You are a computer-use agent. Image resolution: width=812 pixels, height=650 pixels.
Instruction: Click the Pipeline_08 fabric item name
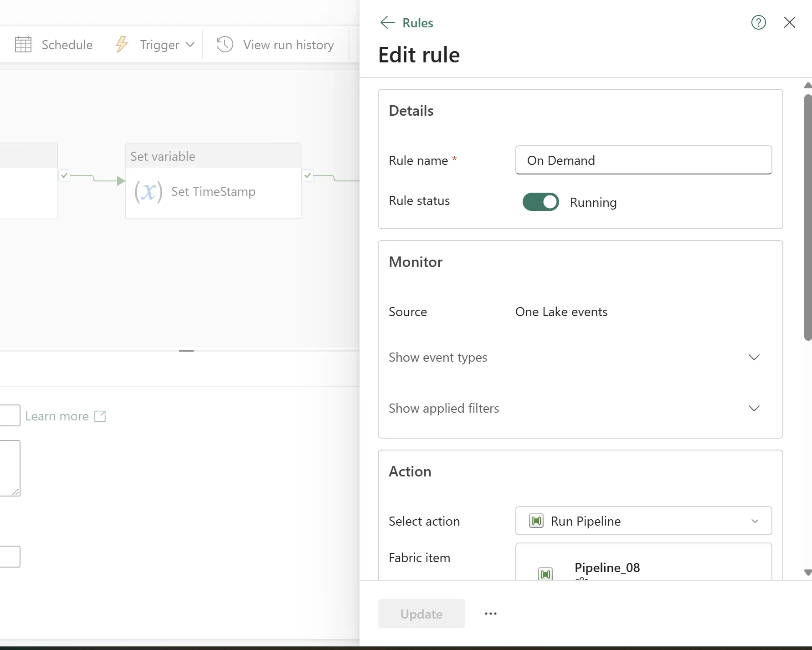tap(607, 568)
